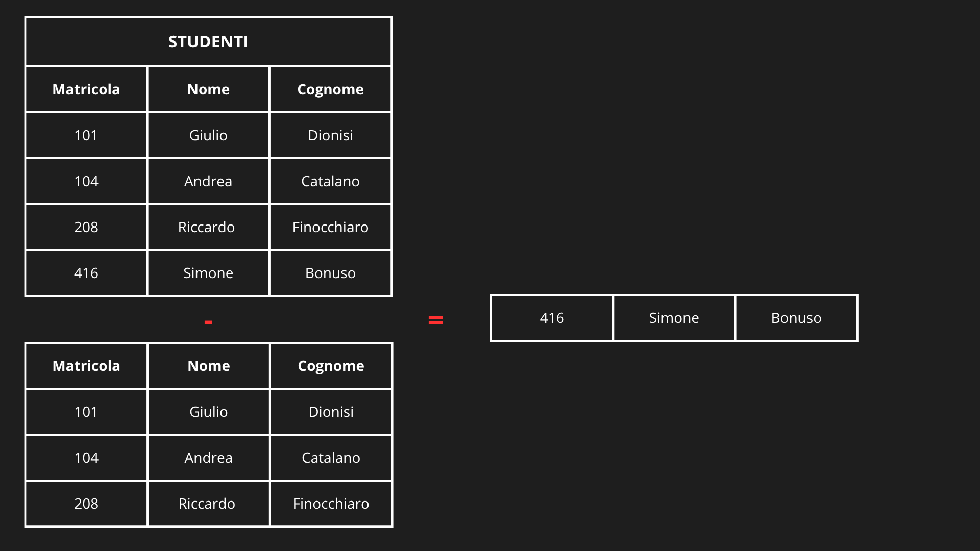Viewport: 980px width, 551px height.
Task: Click Andrea in the bottom subtracted table
Action: click(208, 458)
